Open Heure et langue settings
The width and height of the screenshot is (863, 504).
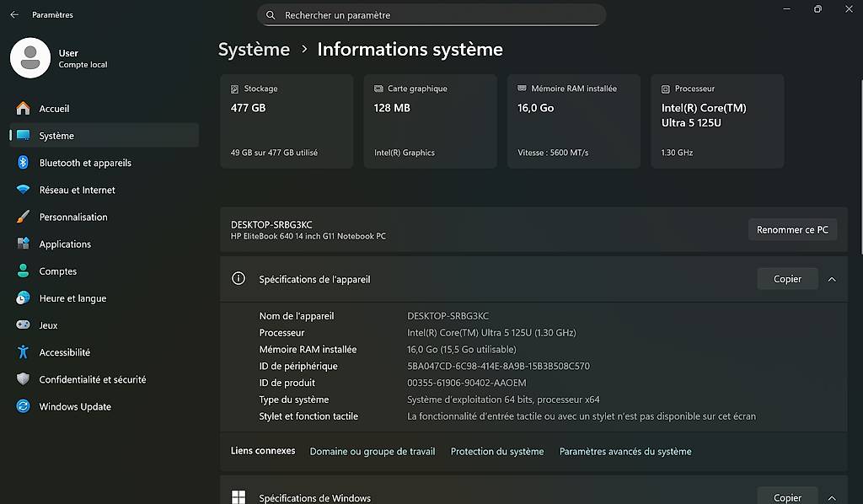tap(72, 298)
